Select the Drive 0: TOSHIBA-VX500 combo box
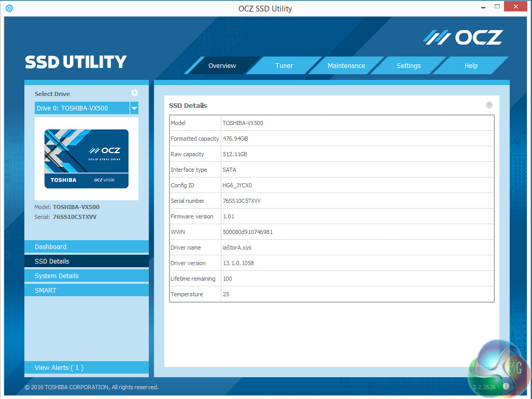Viewport: 532px width, 399px height. (x=82, y=108)
